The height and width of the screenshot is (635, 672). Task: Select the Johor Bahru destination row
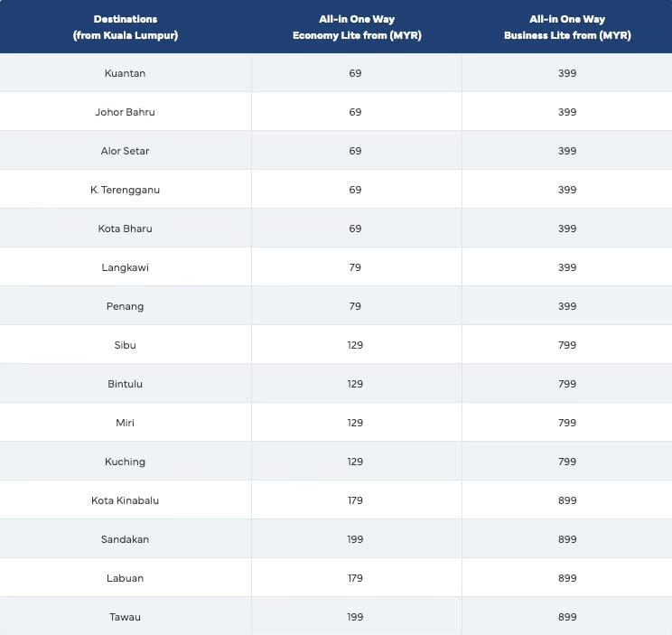[336, 112]
